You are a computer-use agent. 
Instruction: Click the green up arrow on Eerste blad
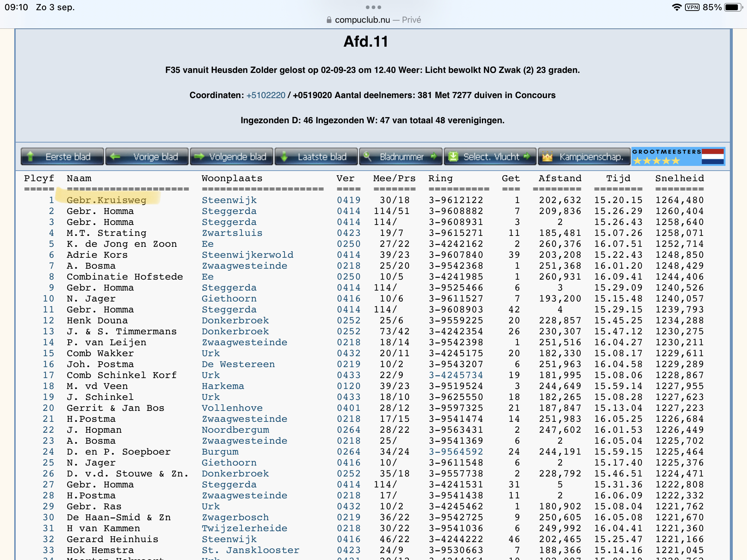pyautogui.click(x=30, y=157)
